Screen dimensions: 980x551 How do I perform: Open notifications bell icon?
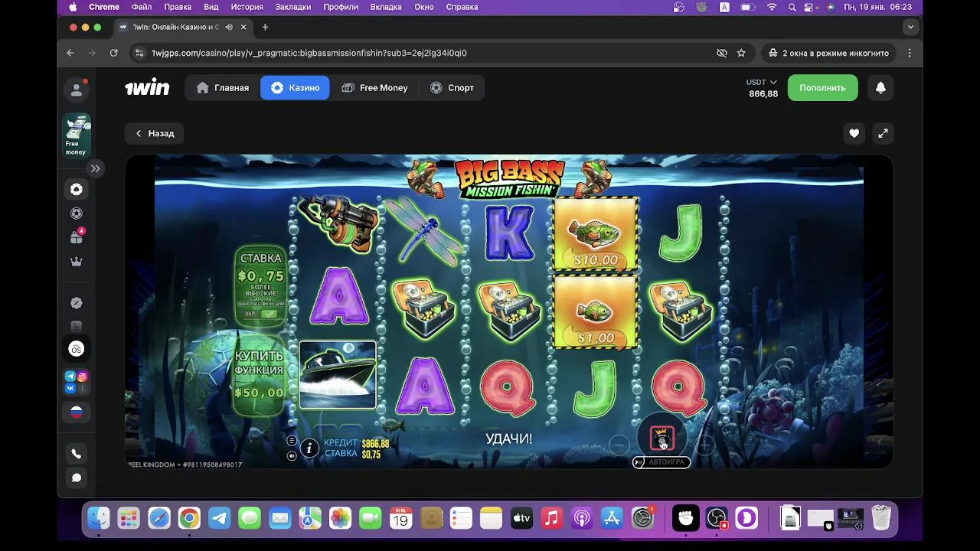click(x=880, y=88)
